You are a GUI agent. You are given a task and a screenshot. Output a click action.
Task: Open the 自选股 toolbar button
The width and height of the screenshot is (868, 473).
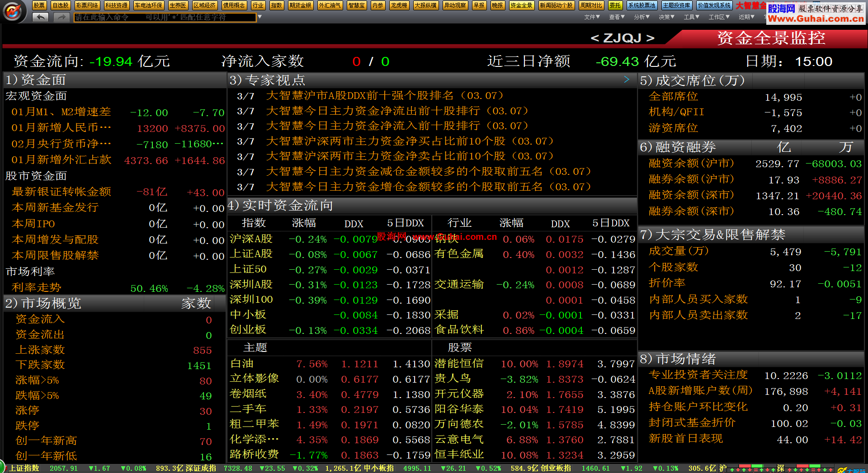point(61,5)
